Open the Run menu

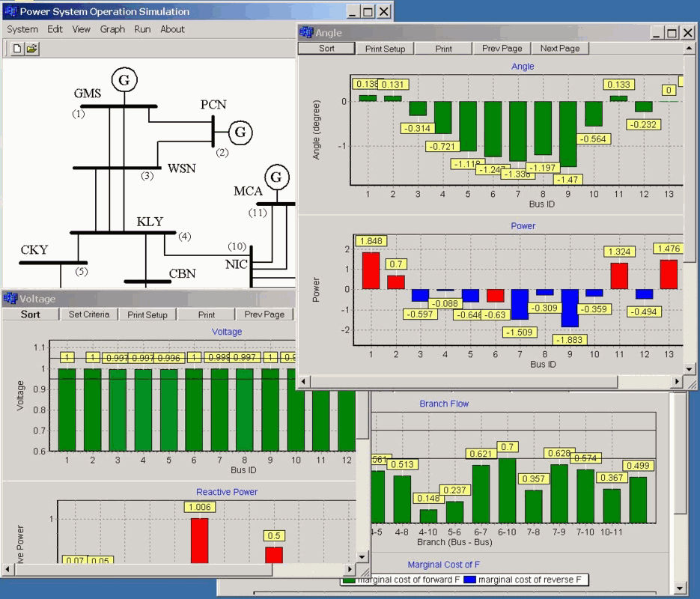[142, 29]
